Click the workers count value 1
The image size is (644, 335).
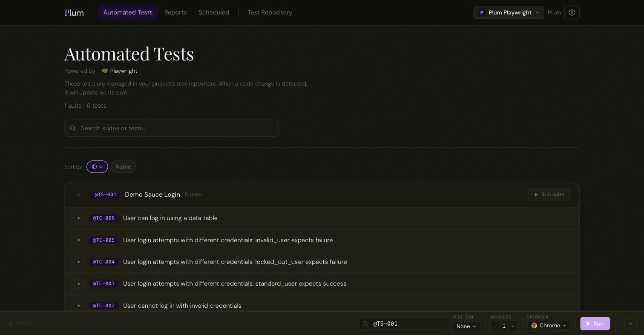(504, 326)
